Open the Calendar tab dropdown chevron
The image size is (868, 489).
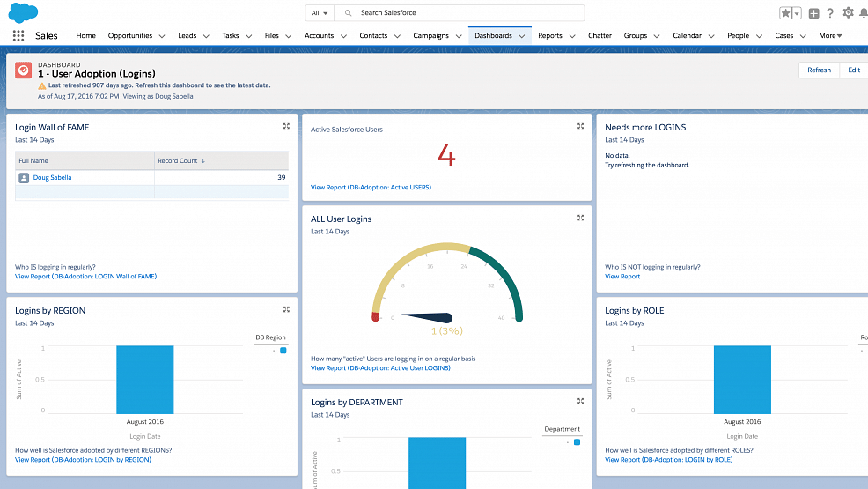[x=711, y=36]
